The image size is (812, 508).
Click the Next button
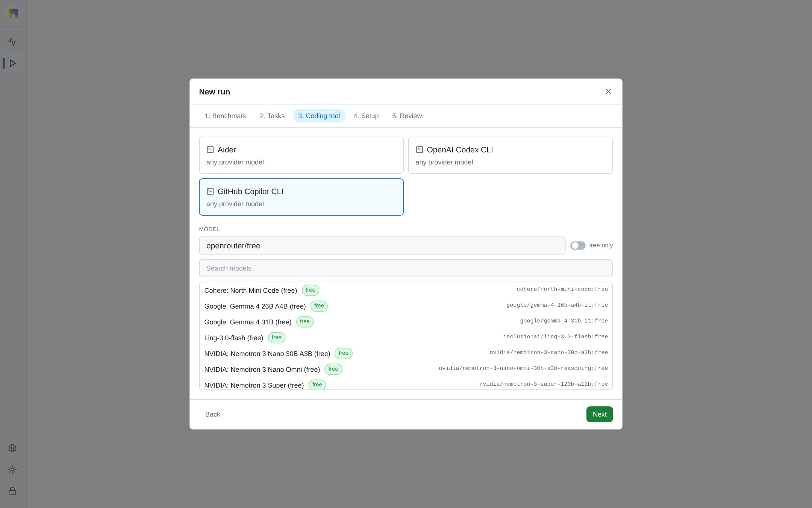(x=599, y=414)
